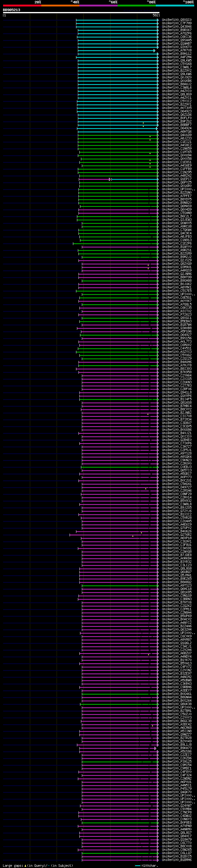Click label UniRef100_A7R7X8
The height and width of the screenshot is (868, 197).
coord(177,50)
